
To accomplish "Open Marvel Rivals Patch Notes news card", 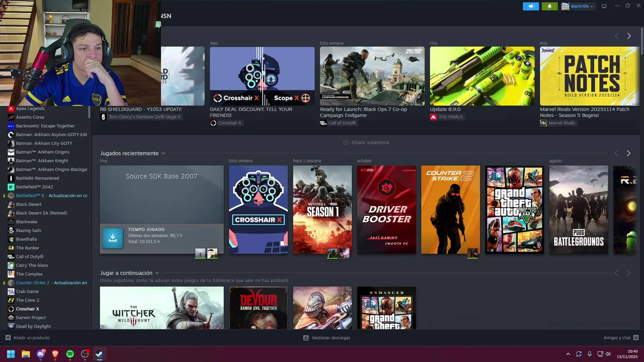I will [590, 76].
